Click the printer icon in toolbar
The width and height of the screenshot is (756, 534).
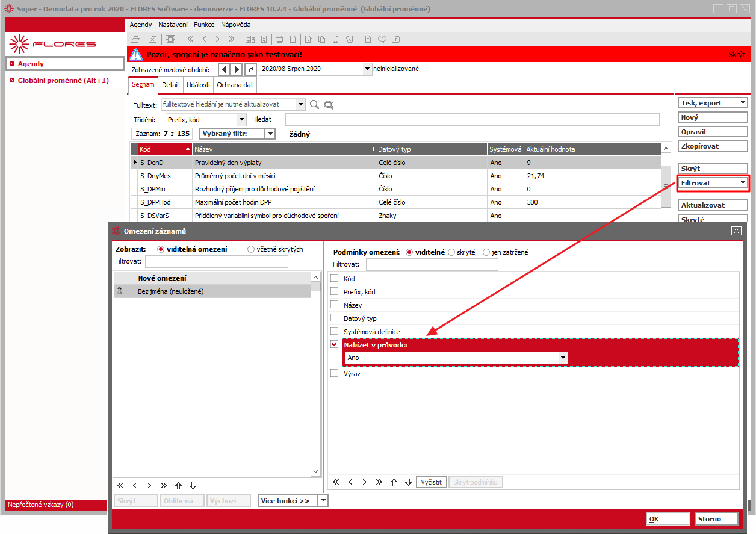pos(279,39)
